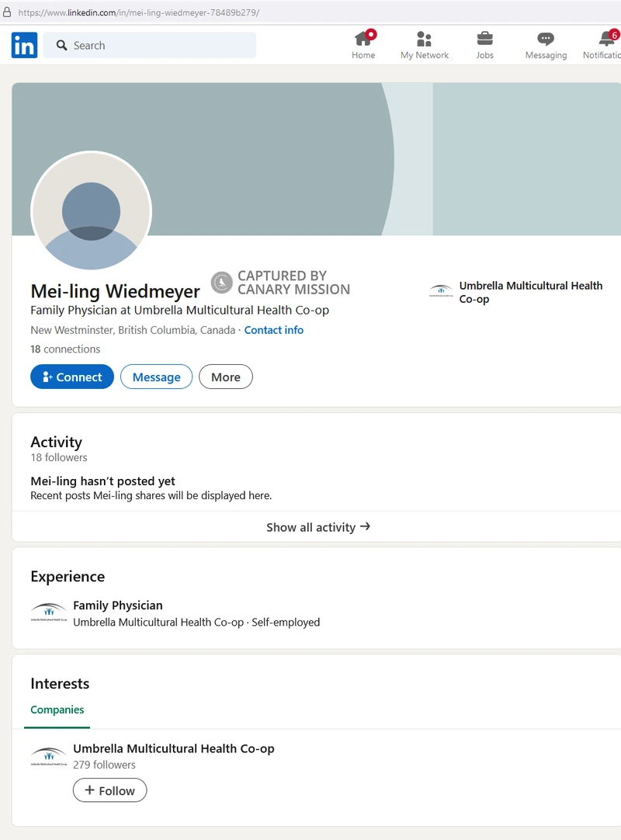Open Umbrella Multicultural Health Co-op header link
Image resolution: width=621 pixels, height=840 pixels.
[530, 292]
